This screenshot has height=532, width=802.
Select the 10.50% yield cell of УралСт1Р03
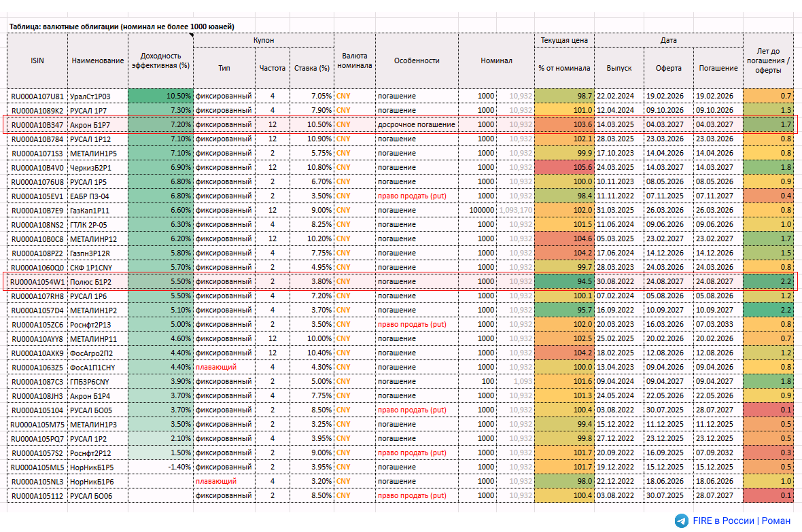coord(160,96)
